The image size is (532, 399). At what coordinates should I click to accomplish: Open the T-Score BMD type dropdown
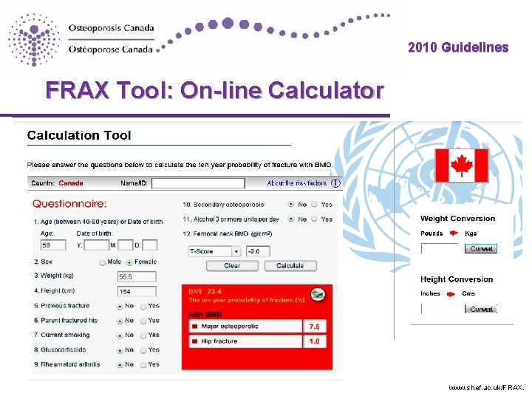214,251
